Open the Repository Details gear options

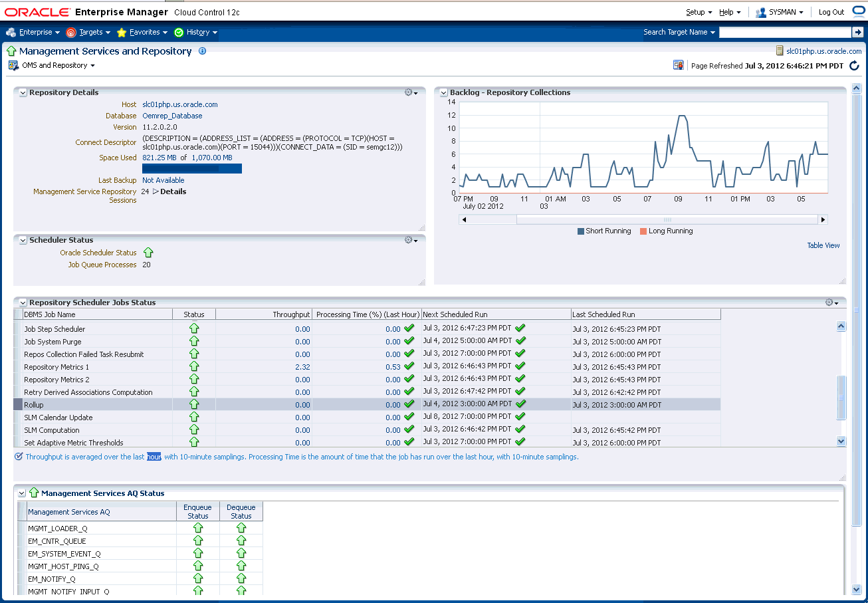(411, 92)
